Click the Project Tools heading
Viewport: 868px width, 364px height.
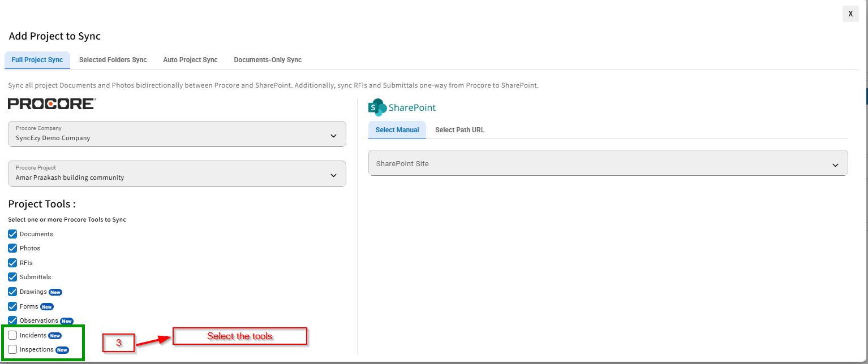(42, 204)
